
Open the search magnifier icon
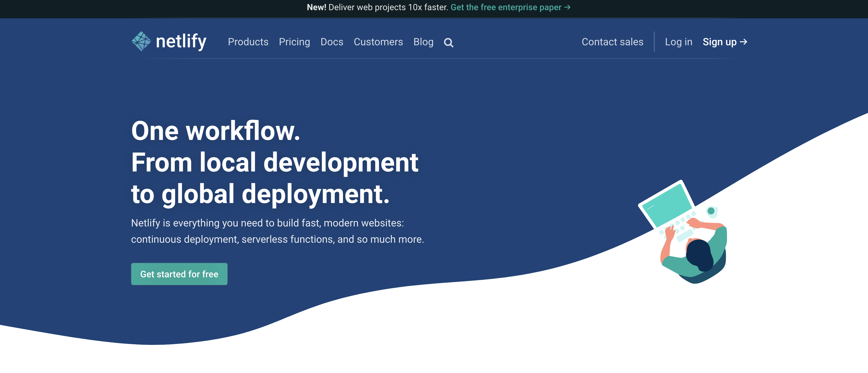[449, 42]
